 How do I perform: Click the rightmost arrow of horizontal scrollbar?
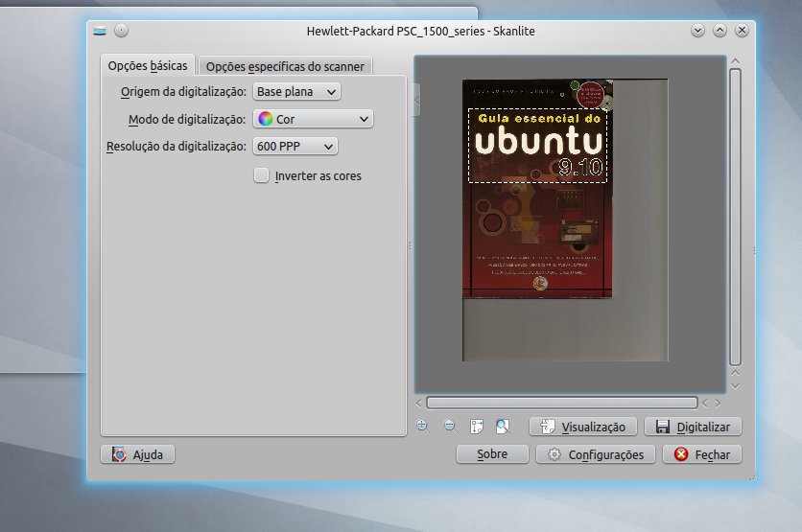point(719,404)
